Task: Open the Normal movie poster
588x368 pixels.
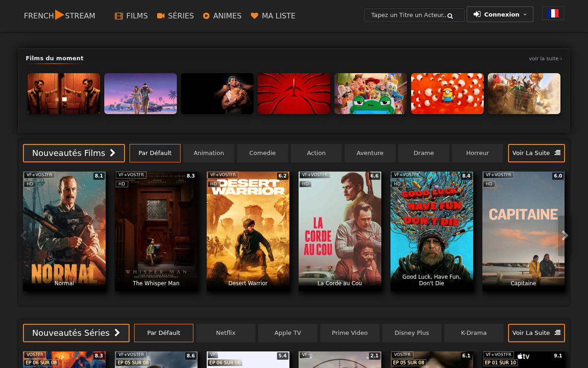Action: (64, 231)
